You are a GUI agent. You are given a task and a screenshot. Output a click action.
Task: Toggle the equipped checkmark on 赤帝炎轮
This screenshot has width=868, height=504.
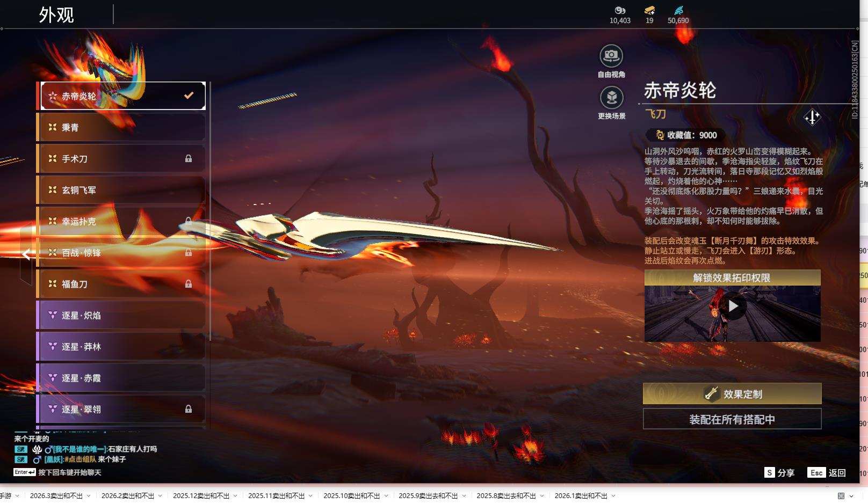pos(188,96)
